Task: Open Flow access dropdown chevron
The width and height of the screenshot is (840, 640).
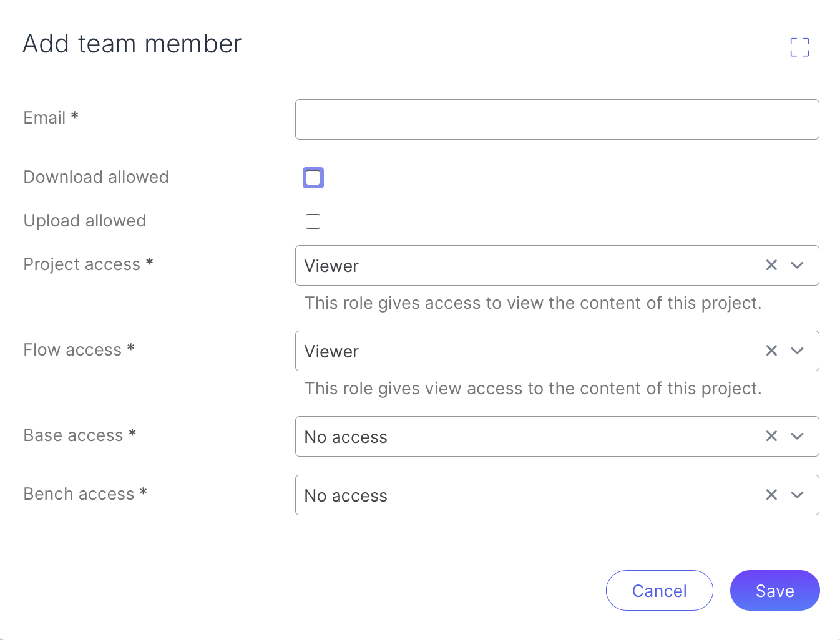Action: (x=797, y=351)
